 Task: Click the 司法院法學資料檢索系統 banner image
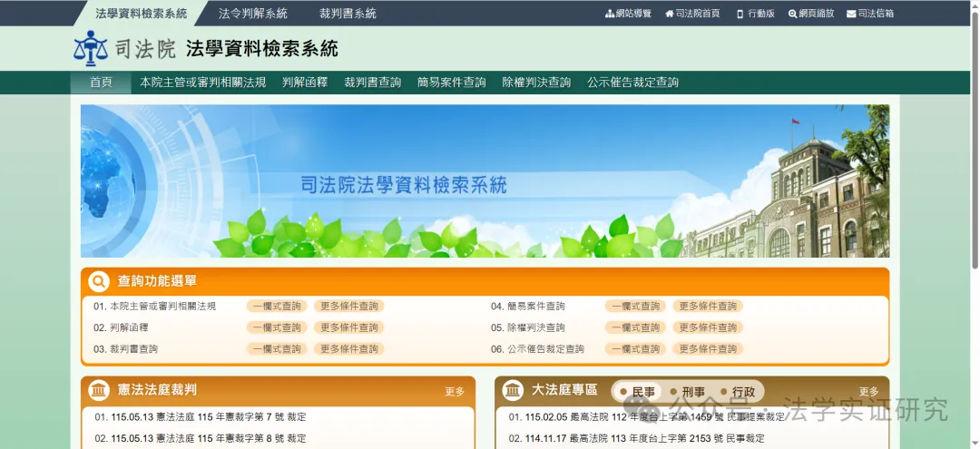coord(485,181)
